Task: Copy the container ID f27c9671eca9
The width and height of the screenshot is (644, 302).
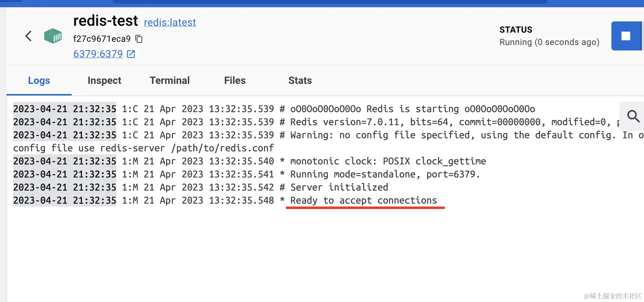Action: point(139,39)
